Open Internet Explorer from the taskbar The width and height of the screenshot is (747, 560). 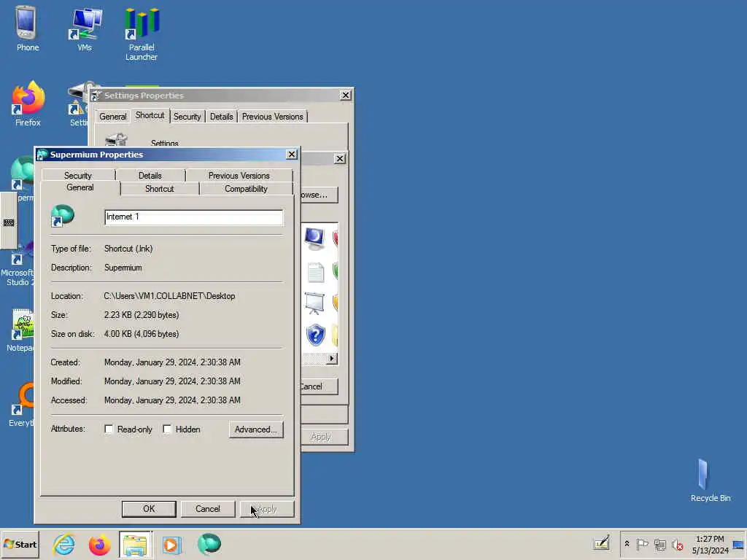[64, 544]
